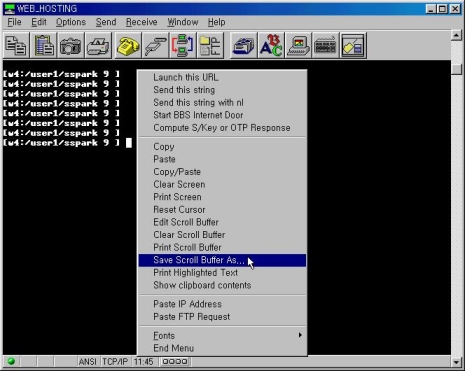
Task: Click the WEB_HOSTING title bar app icon
Action: pos(9,9)
